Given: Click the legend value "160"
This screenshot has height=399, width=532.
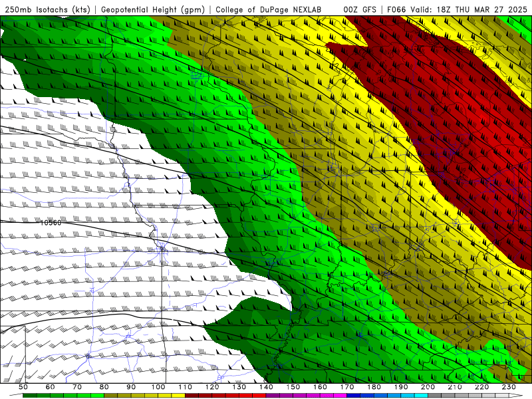Looking at the screenshot, I should click(x=320, y=387).
